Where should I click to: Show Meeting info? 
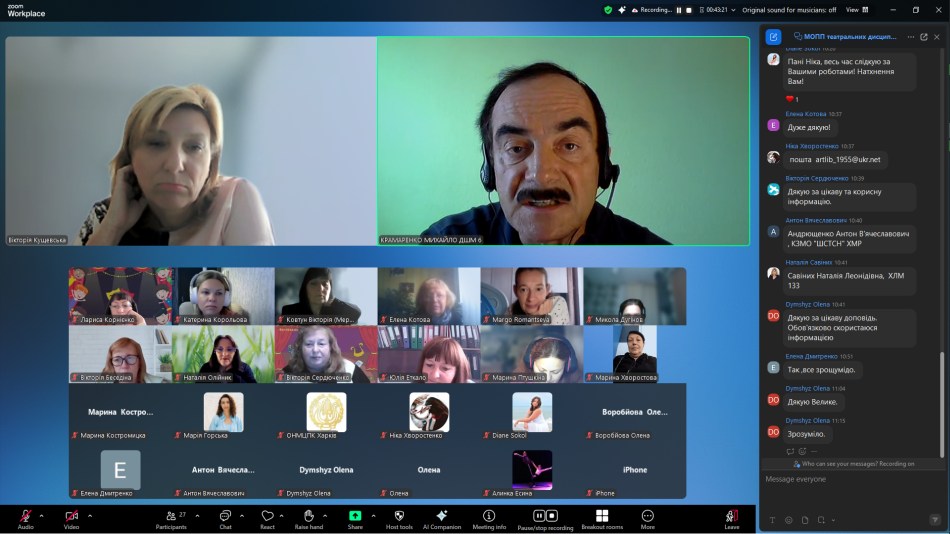489,518
